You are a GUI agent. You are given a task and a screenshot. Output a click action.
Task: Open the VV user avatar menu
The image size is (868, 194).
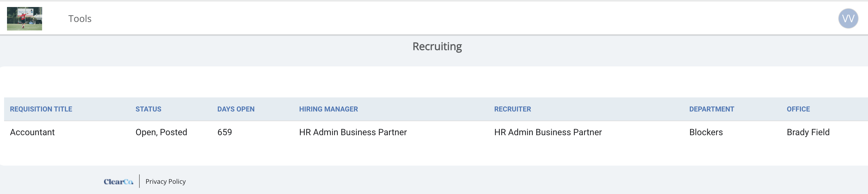tap(848, 18)
